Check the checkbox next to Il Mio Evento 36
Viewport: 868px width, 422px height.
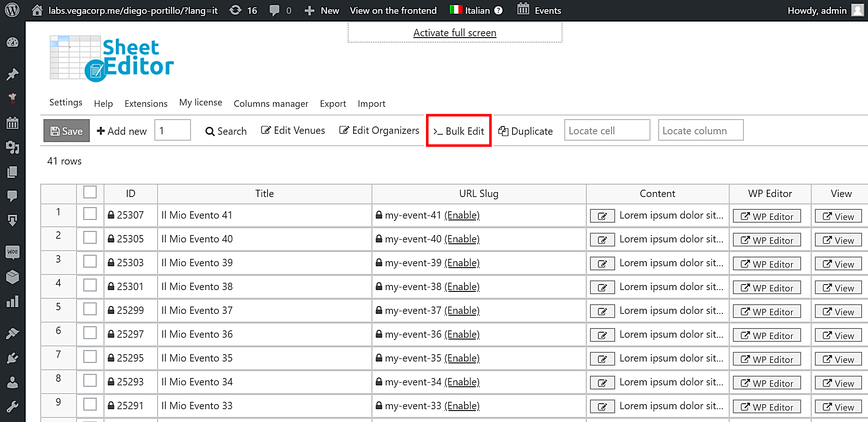pyautogui.click(x=90, y=333)
